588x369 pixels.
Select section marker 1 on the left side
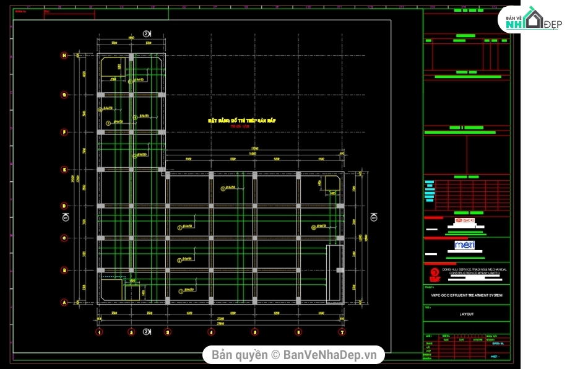(x=66, y=217)
